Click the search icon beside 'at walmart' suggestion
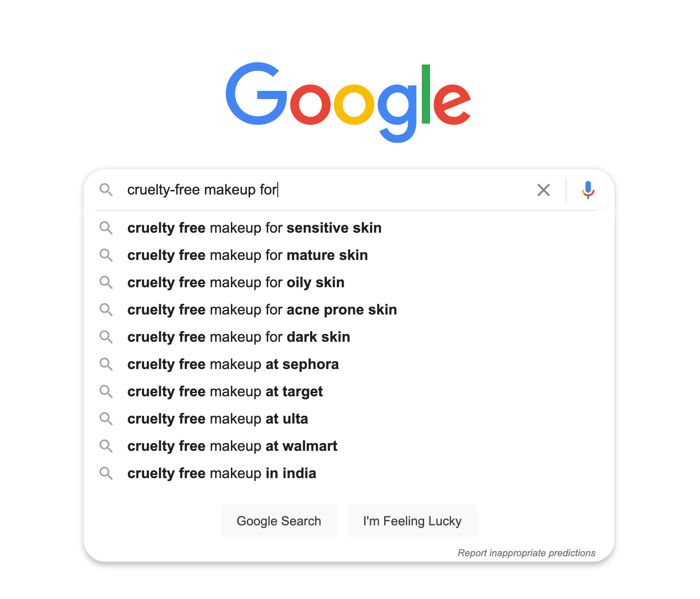Screen dimensions: 700x599 click(106, 446)
